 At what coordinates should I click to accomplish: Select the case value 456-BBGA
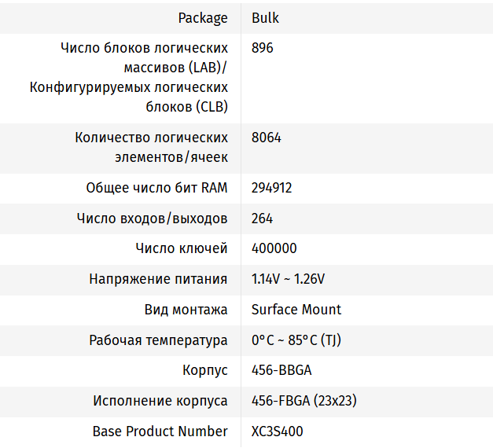pyautogui.click(x=281, y=370)
